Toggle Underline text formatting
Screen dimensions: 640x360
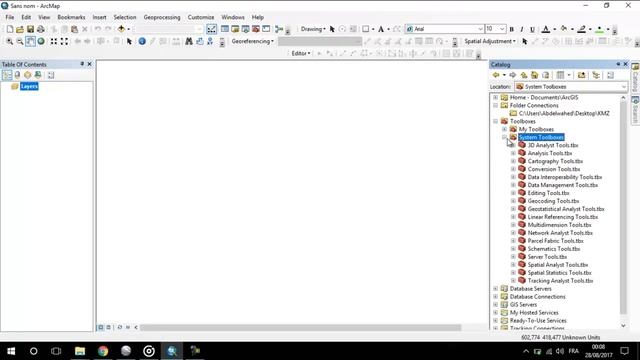point(532,29)
